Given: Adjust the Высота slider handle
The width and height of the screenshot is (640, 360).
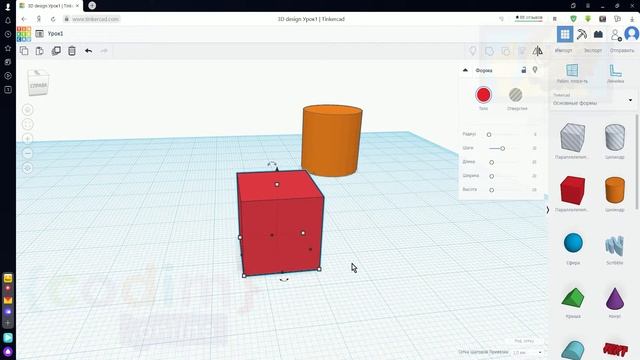Looking at the screenshot, I should pyautogui.click(x=491, y=190).
